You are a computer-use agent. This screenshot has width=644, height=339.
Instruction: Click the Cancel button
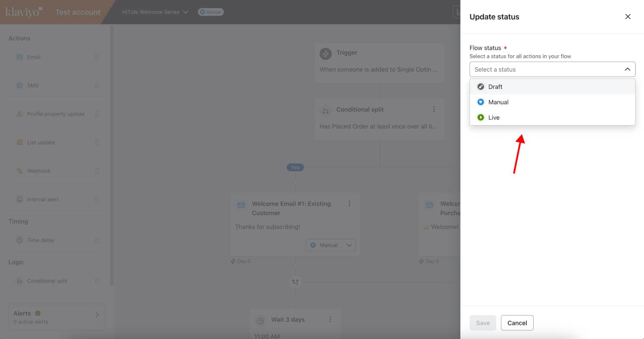tap(517, 323)
